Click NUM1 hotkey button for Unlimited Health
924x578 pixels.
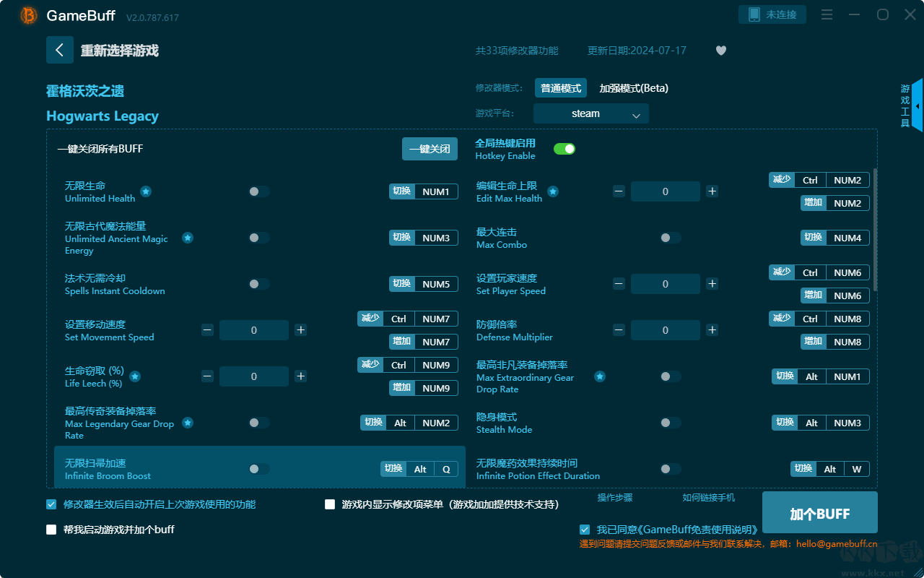[x=424, y=191]
